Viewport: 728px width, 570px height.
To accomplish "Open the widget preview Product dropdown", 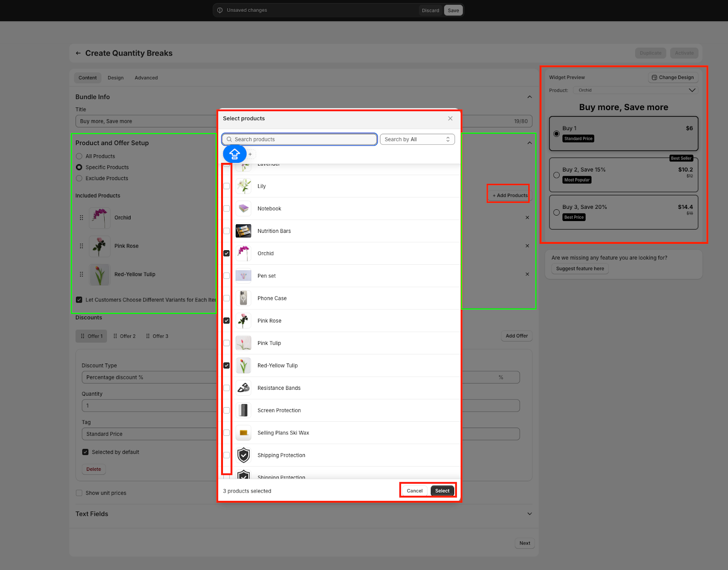I will (635, 90).
